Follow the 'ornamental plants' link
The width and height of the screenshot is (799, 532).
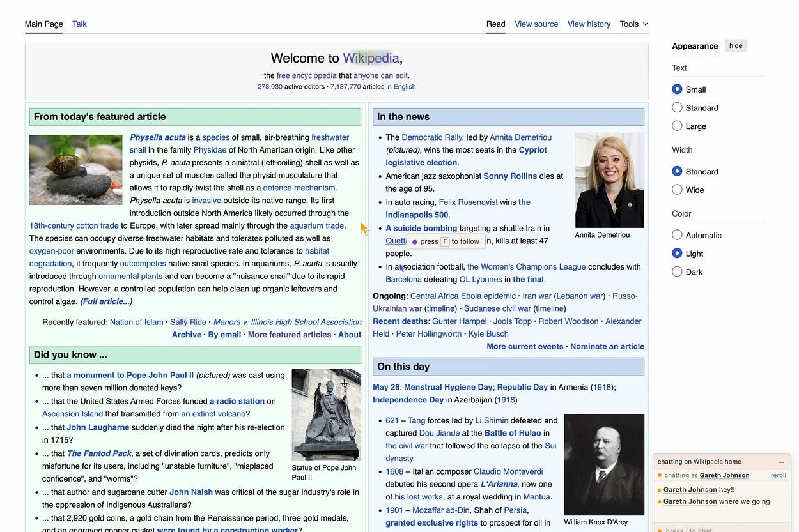(x=130, y=276)
